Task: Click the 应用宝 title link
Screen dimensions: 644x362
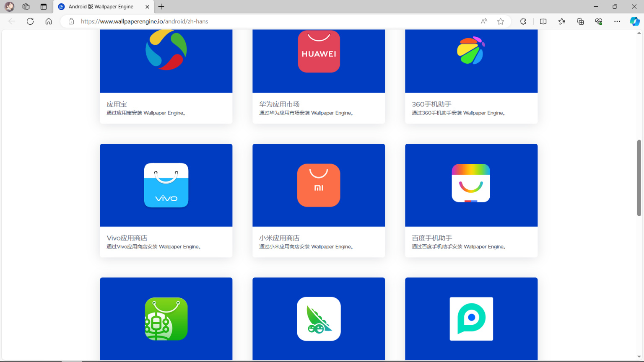Action: 117,104
